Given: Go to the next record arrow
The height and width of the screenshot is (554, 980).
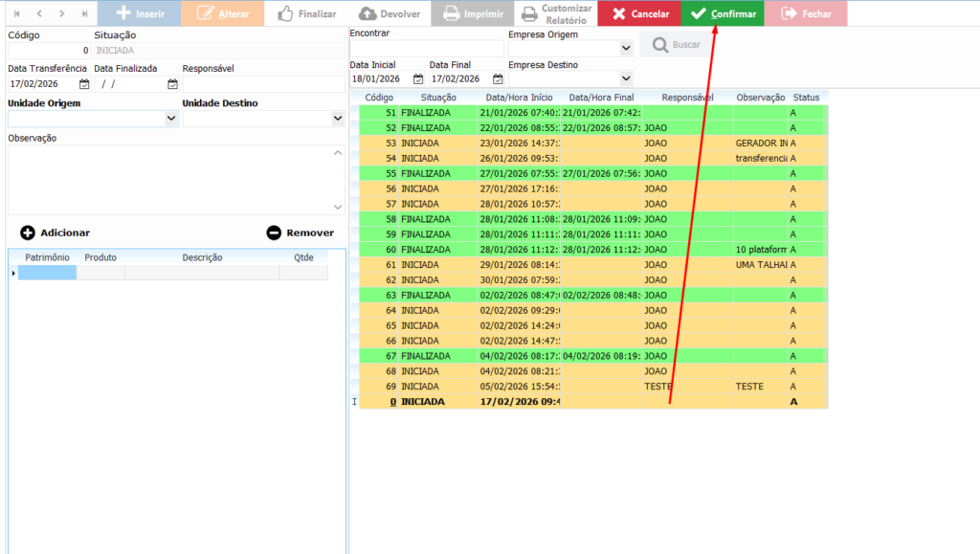Looking at the screenshot, I should click(62, 13).
